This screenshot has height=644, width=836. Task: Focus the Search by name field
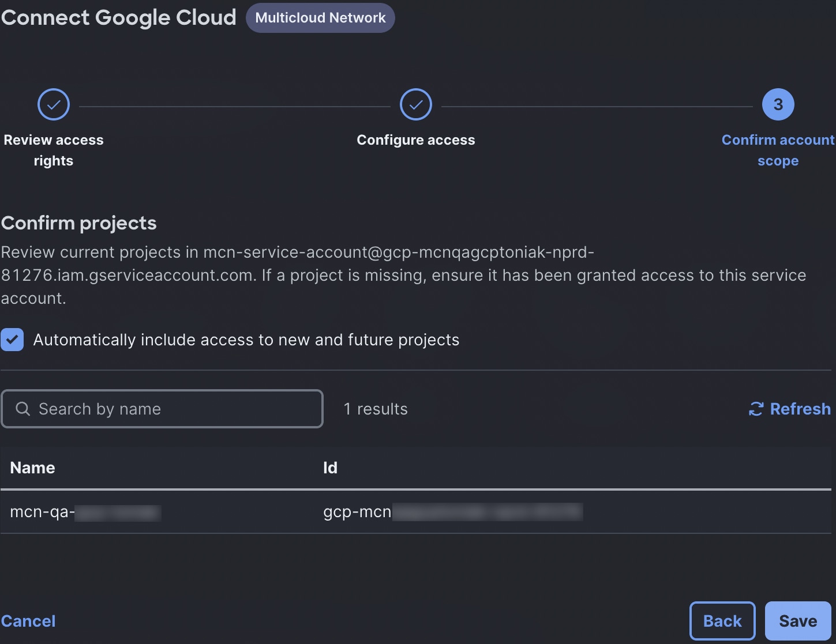click(x=162, y=409)
